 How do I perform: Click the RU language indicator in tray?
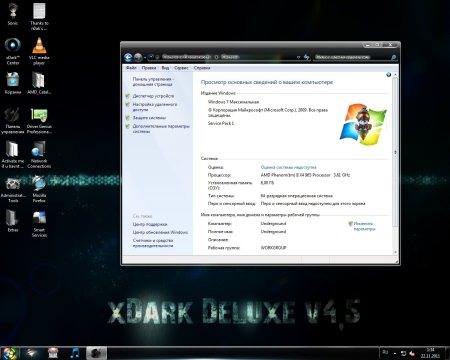pyautogui.click(x=385, y=352)
